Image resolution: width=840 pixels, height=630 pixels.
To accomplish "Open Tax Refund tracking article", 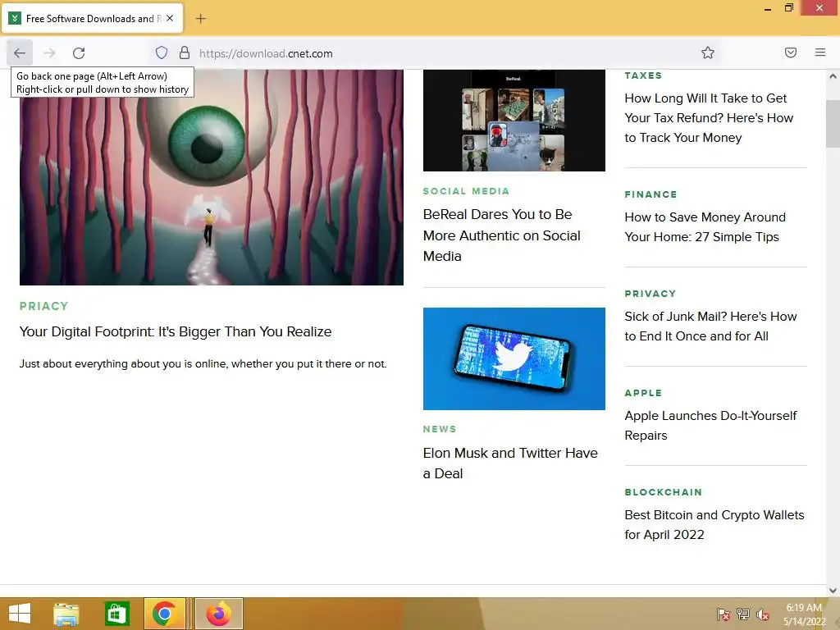I will [709, 118].
